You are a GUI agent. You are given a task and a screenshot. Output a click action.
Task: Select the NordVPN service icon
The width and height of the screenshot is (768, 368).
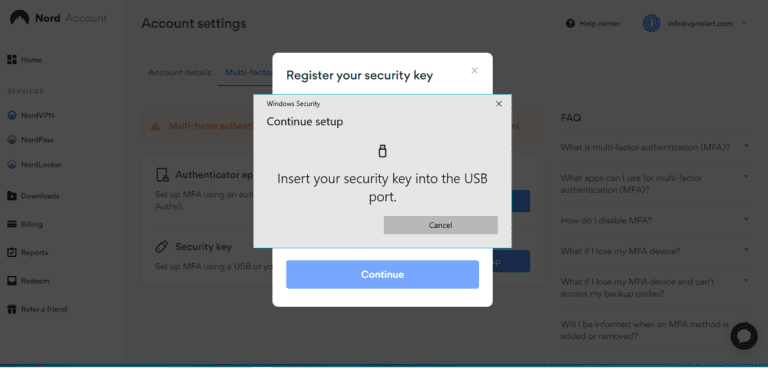(x=12, y=116)
